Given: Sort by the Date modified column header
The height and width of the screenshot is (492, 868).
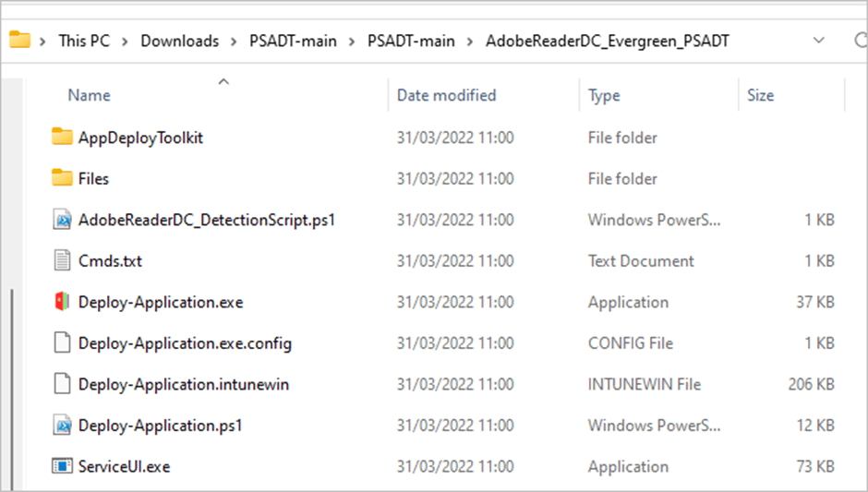Looking at the screenshot, I should pos(446,95).
